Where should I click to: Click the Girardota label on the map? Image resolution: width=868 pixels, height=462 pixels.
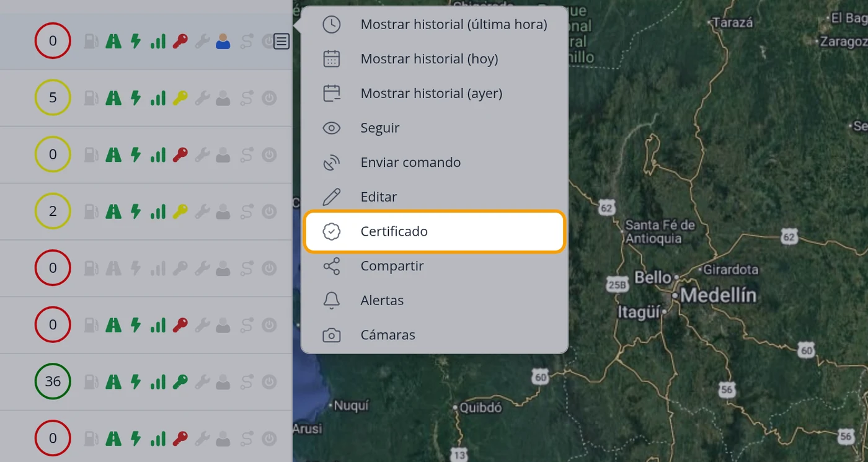(x=731, y=270)
